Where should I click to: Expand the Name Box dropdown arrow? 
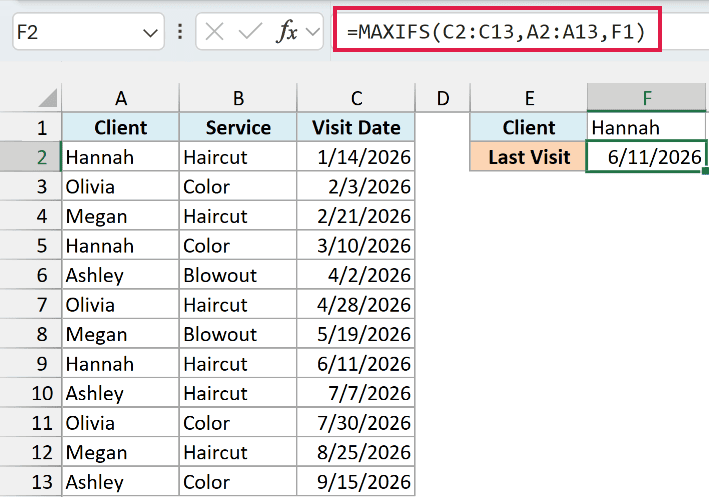(150, 33)
